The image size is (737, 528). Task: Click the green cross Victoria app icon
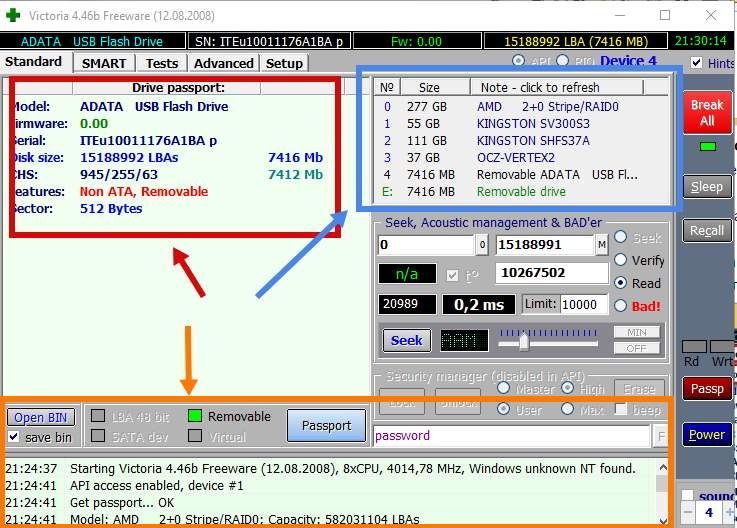13,15
